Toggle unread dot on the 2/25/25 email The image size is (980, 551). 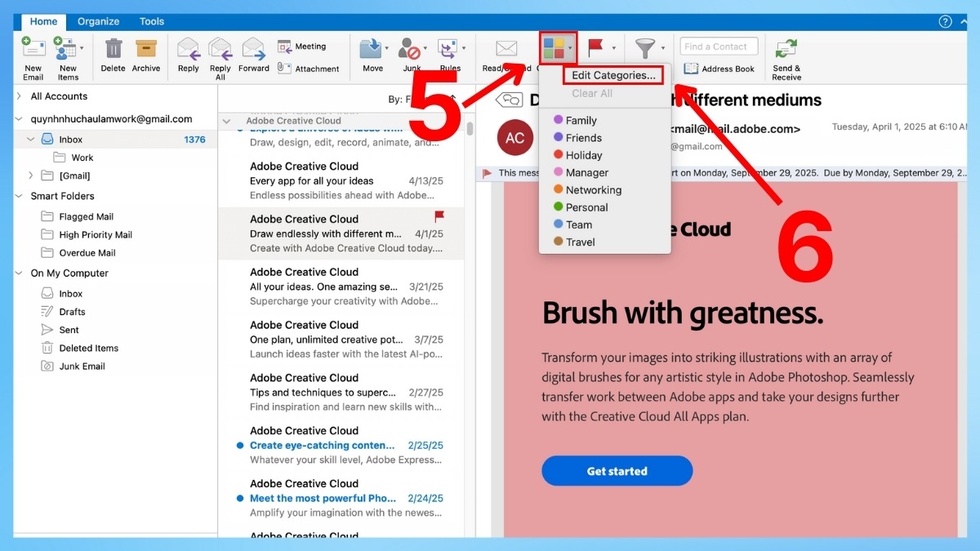point(239,446)
